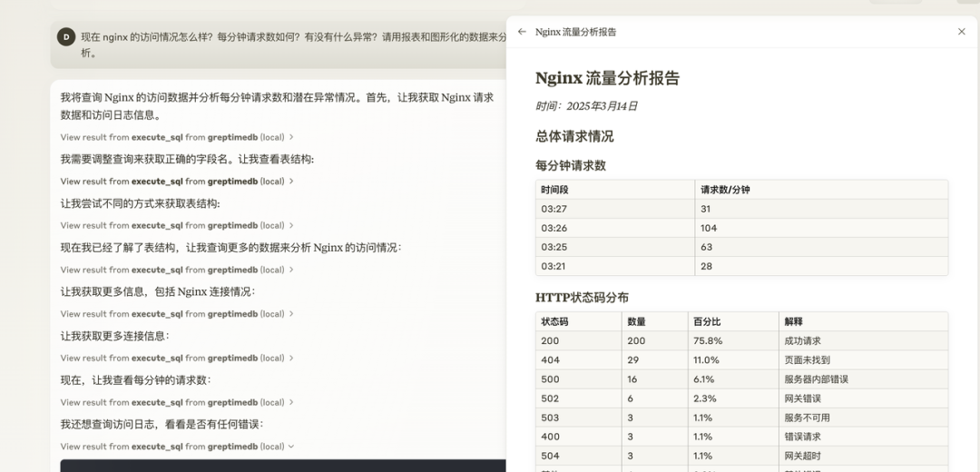Select the '11.0%' percentage cell
The image size is (980, 472).
(733, 360)
